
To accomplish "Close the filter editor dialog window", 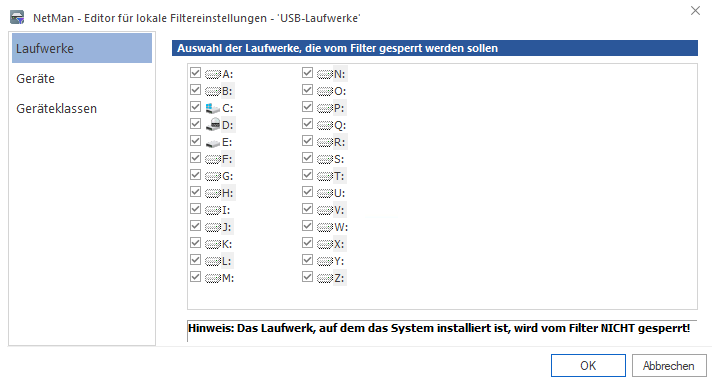I will (695, 11).
